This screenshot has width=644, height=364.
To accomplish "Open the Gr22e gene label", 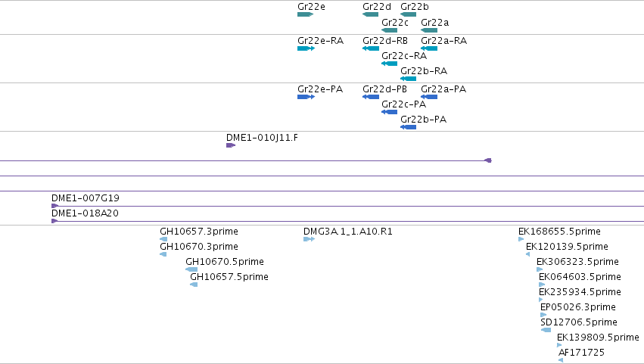I will (311, 7).
